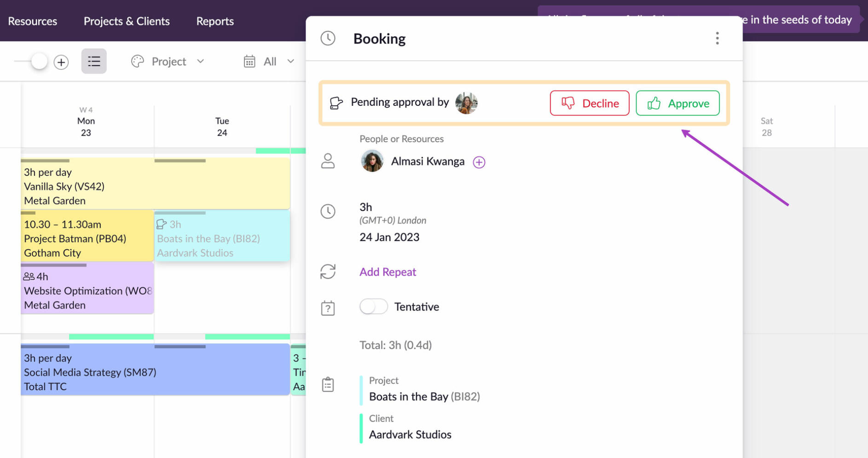Switch to the Reports section
This screenshot has width=868, height=458.
pyautogui.click(x=214, y=21)
